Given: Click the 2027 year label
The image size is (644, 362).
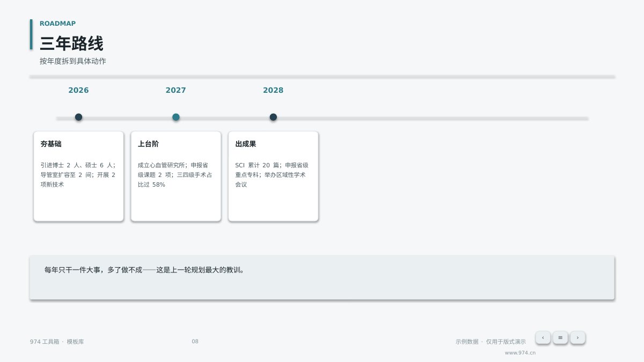Looking at the screenshot, I should pyautogui.click(x=176, y=90).
